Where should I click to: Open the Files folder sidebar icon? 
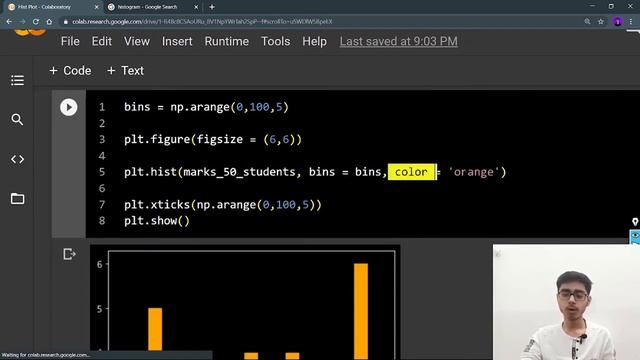pos(17,199)
